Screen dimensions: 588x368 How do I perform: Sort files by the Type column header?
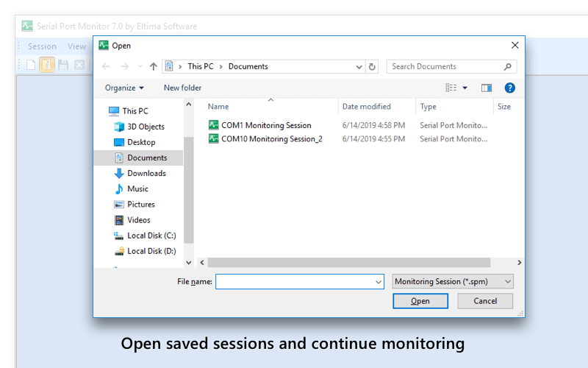click(x=428, y=107)
